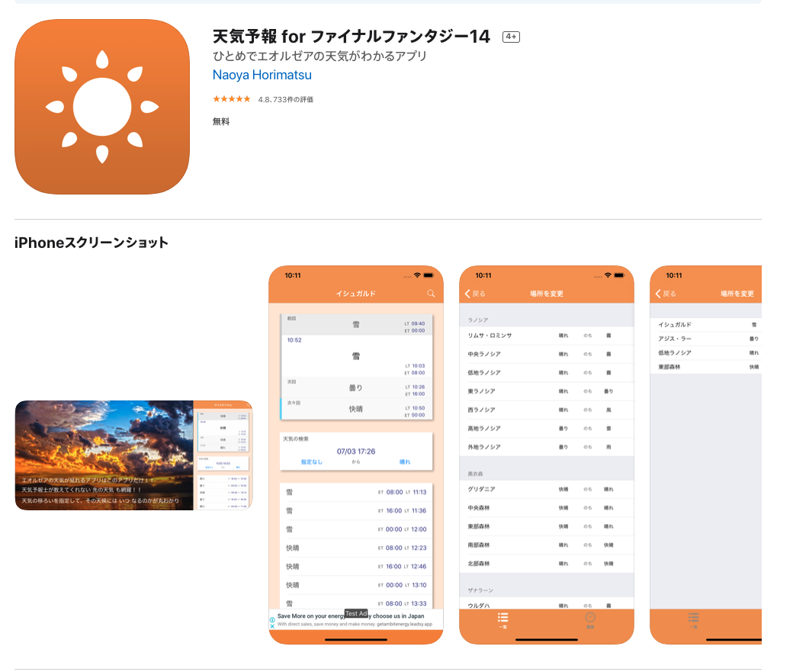Click the current 10:52 雪 forecast card
The width and height of the screenshot is (793, 672).
pos(357,355)
